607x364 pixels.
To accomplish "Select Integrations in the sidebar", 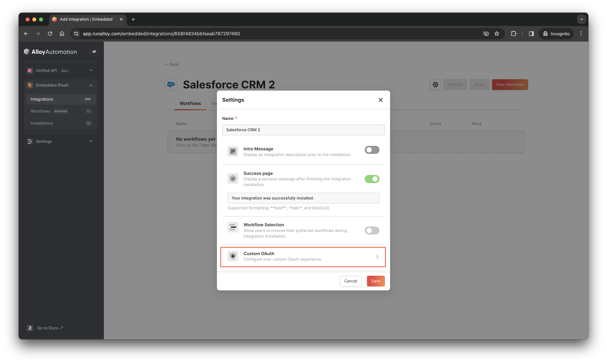I will click(x=61, y=99).
